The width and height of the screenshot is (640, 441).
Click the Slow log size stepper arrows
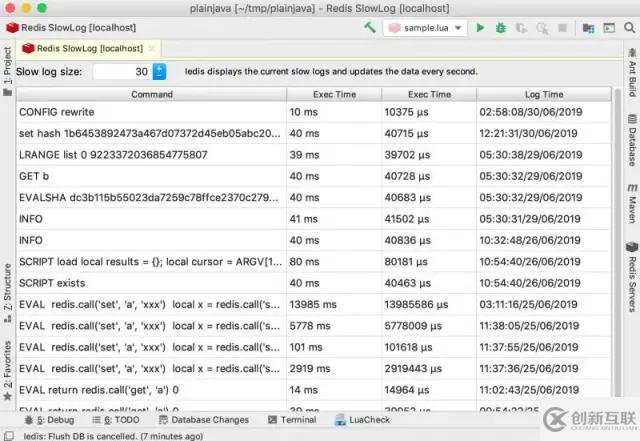click(159, 71)
